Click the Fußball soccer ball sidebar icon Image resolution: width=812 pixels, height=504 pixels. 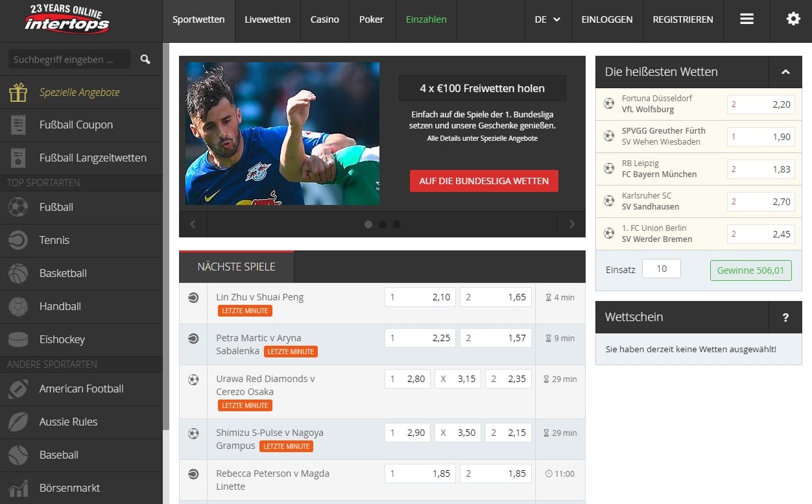coord(18,208)
